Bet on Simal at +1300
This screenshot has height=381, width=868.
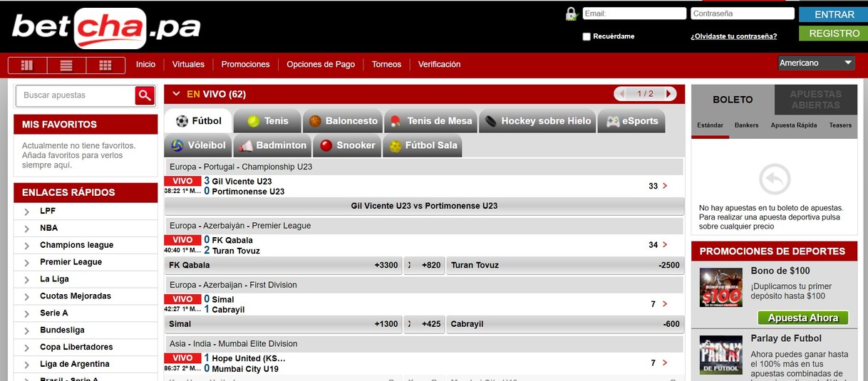coord(283,324)
